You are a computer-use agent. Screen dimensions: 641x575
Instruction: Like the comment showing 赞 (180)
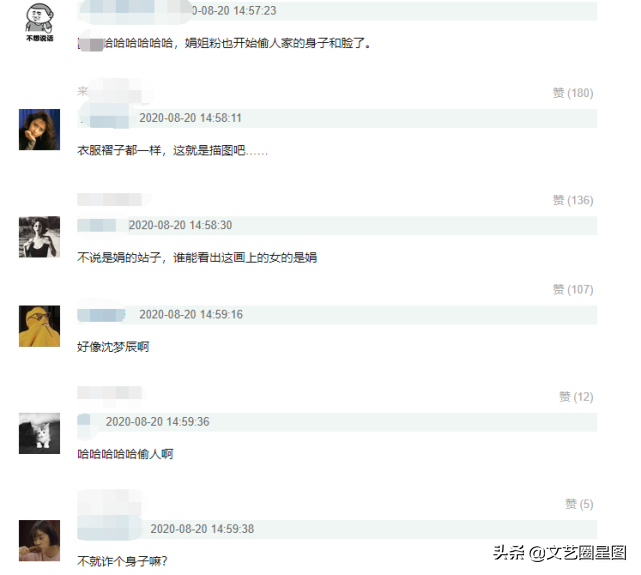(x=573, y=93)
